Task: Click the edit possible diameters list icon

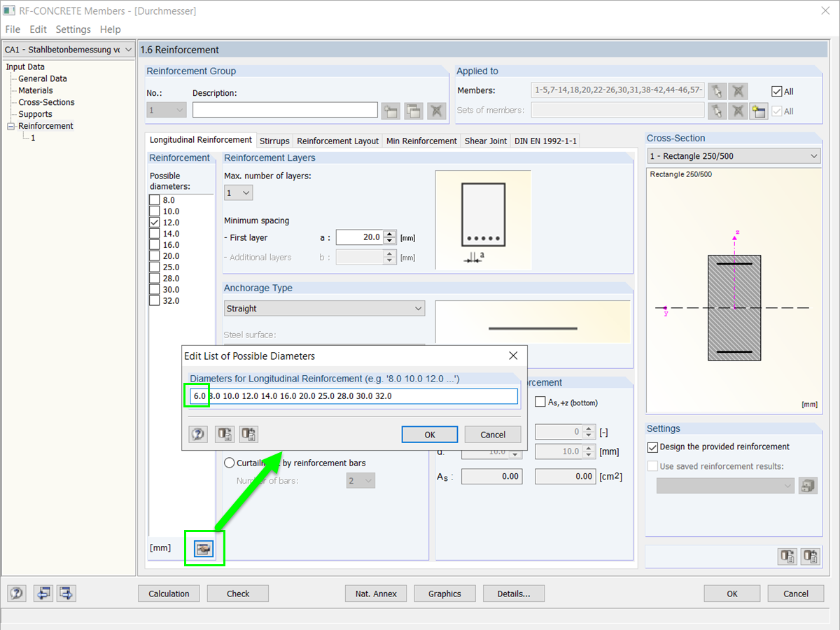Action: click(x=204, y=549)
